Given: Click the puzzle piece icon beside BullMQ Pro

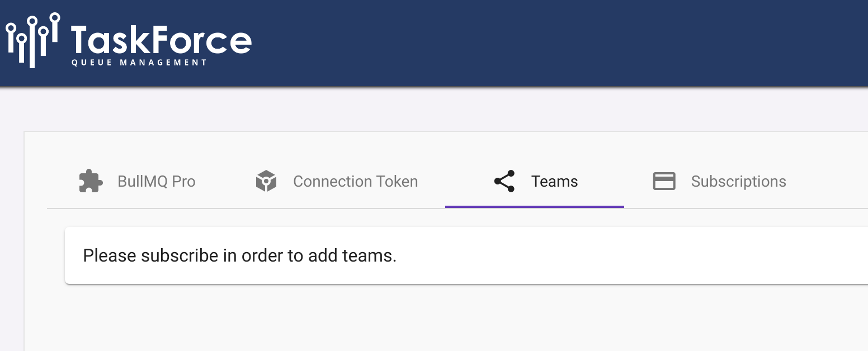Looking at the screenshot, I should click(x=90, y=181).
